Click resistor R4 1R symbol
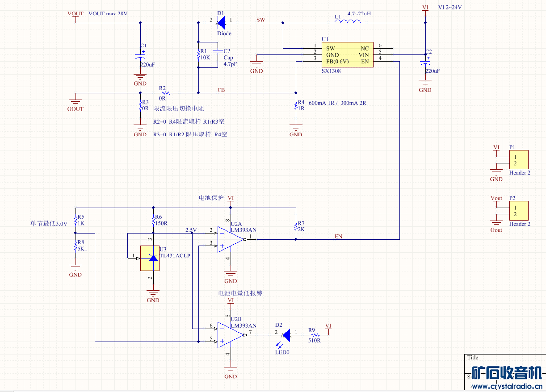The width and height of the screenshot is (546, 392). (295, 106)
